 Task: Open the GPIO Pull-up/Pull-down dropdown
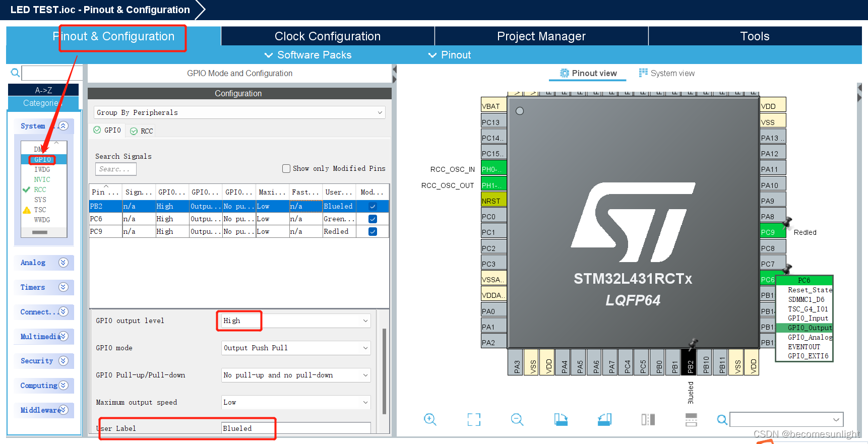click(x=296, y=375)
